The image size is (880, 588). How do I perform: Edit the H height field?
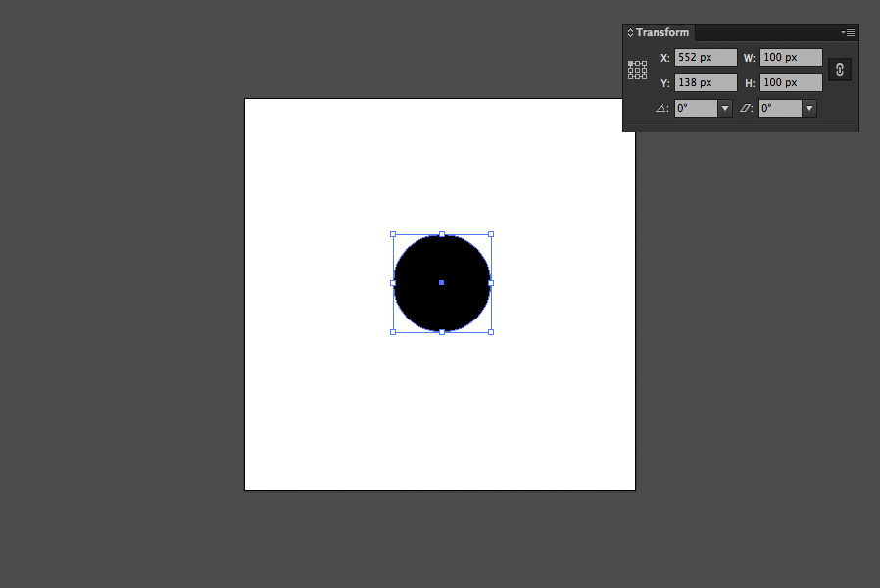pos(791,82)
